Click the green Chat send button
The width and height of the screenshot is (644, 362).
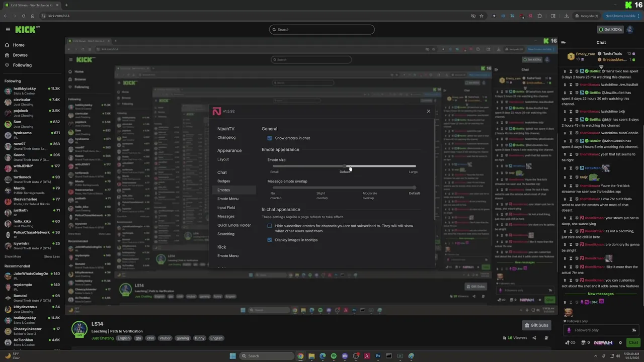pos(633,343)
